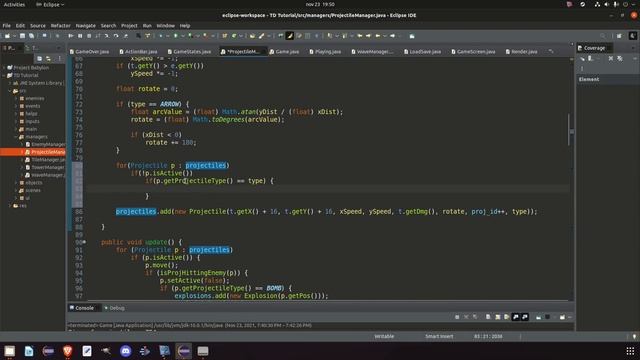This screenshot has width=640, height=360.
Task: Switch to LoadSave.java editor tab
Action: tap(422, 51)
